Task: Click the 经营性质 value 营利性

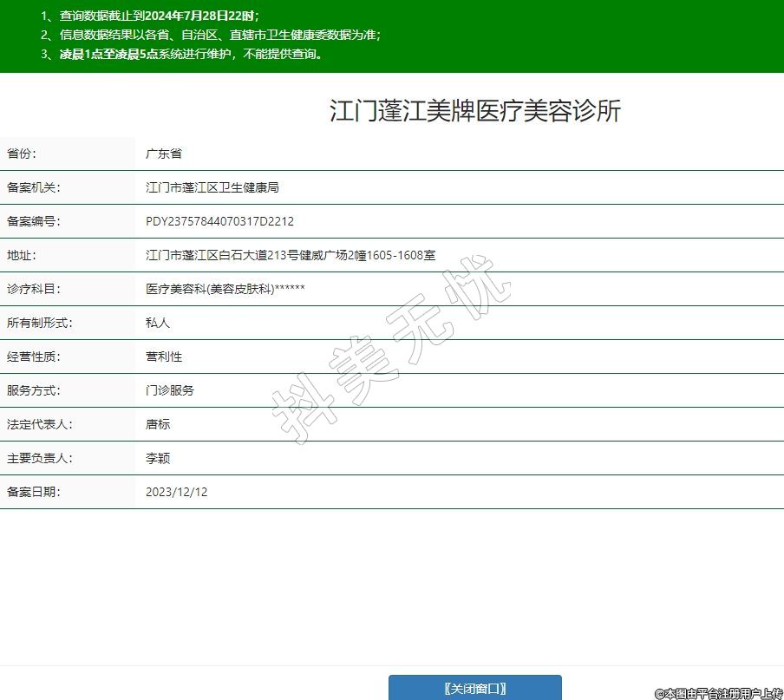Action: [163, 357]
